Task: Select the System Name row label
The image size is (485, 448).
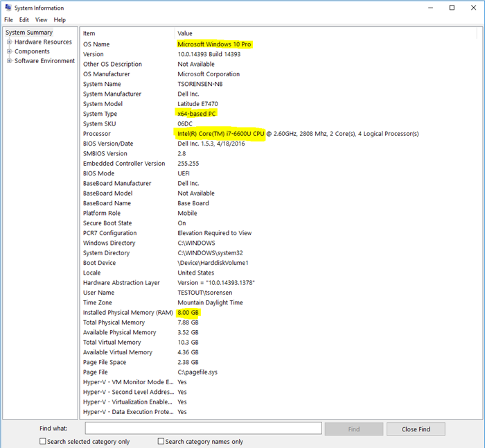Action: pyautogui.click(x=102, y=84)
